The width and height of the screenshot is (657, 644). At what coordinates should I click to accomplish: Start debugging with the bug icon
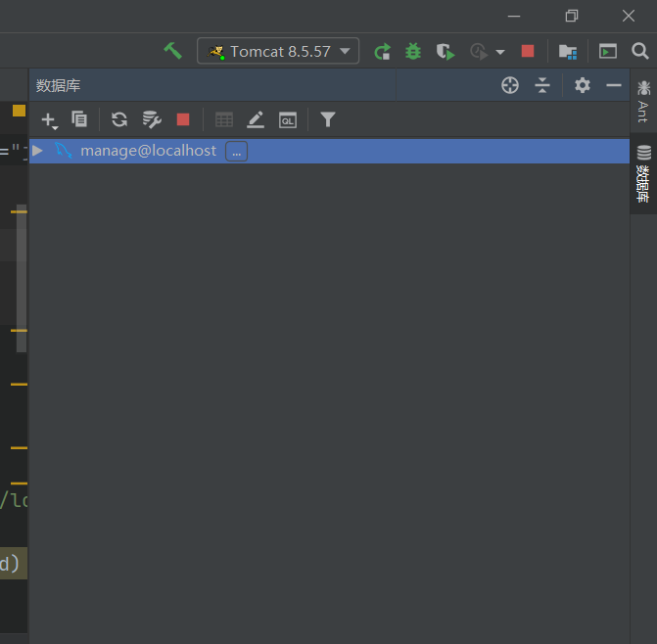[x=413, y=51]
